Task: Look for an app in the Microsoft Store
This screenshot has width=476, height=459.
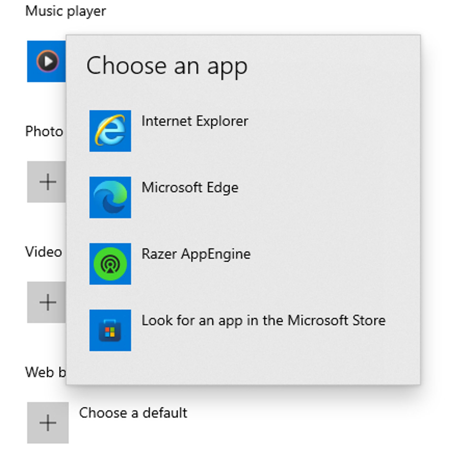Action: click(263, 320)
